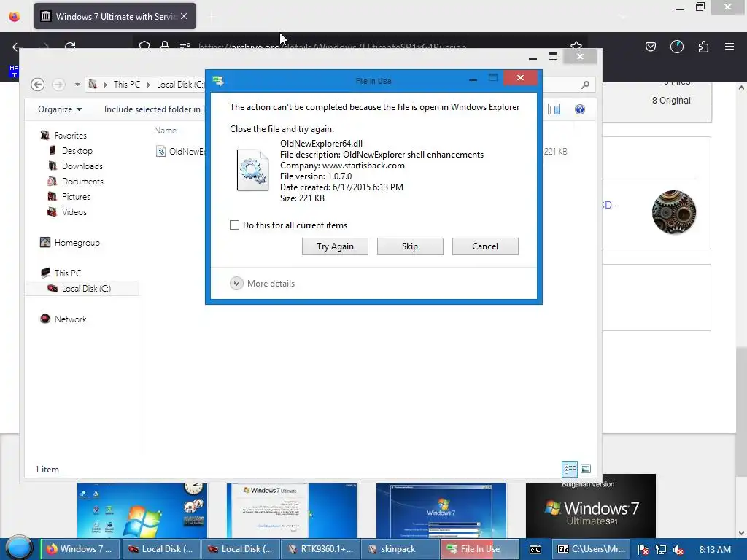This screenshot has height=560, width=747.
Task: Select Homegroup in navigation pane
Action: 77,243
